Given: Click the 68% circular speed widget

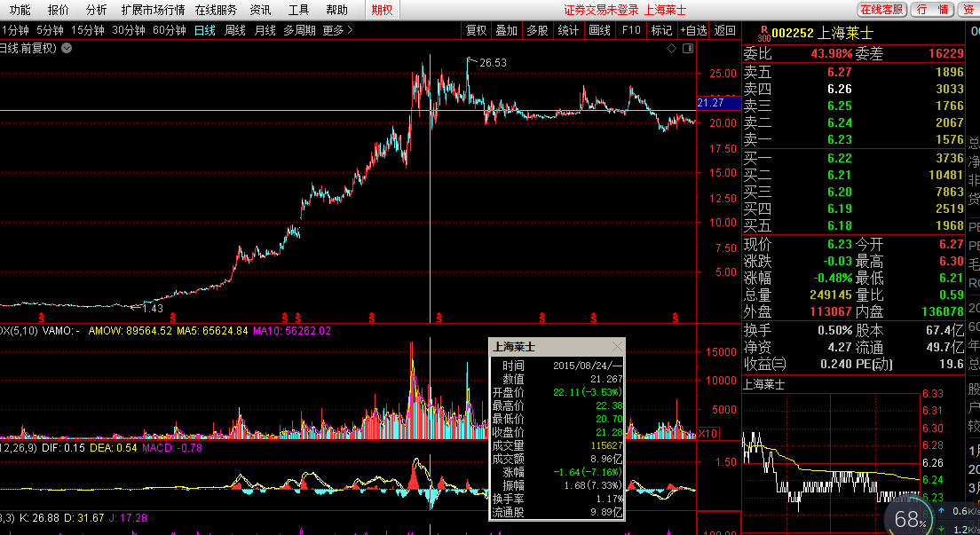Looking at the screenshot, I should (910, 519).
